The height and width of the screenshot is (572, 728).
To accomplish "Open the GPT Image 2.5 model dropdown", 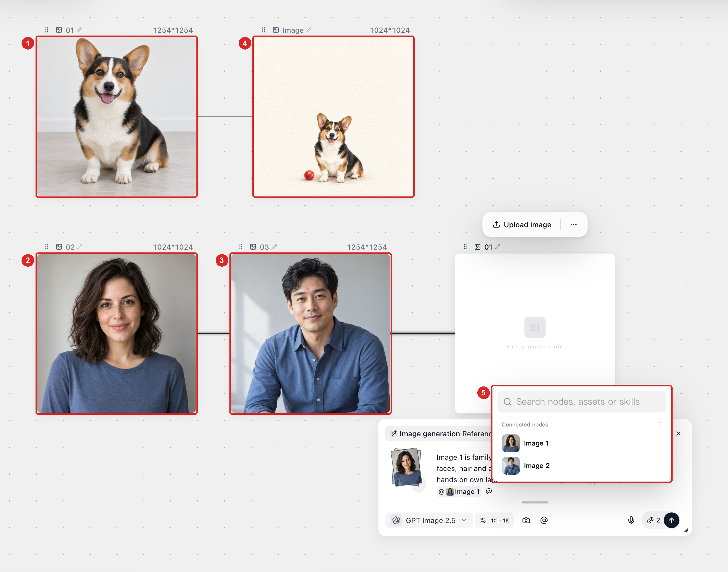I will click(x=429, y=520).
